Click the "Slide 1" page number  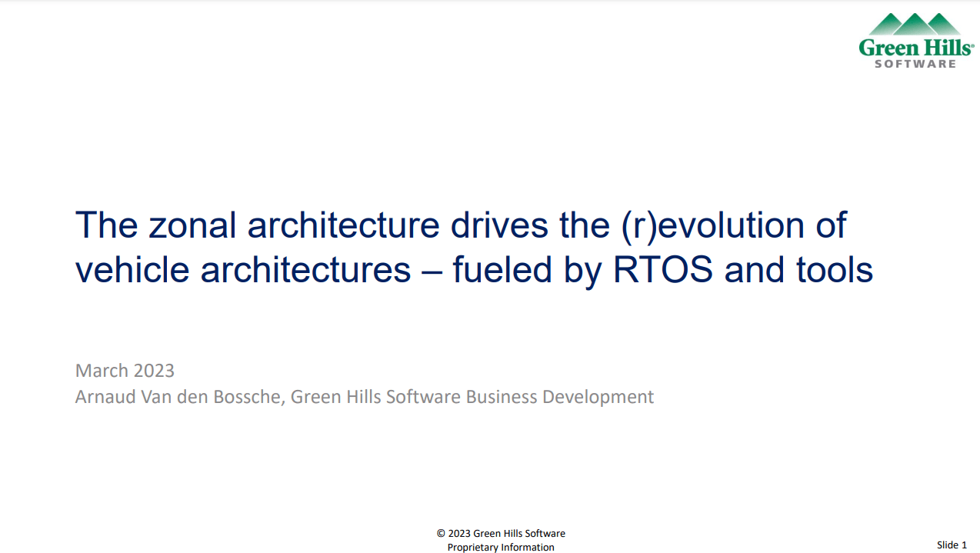pos(952,545)
